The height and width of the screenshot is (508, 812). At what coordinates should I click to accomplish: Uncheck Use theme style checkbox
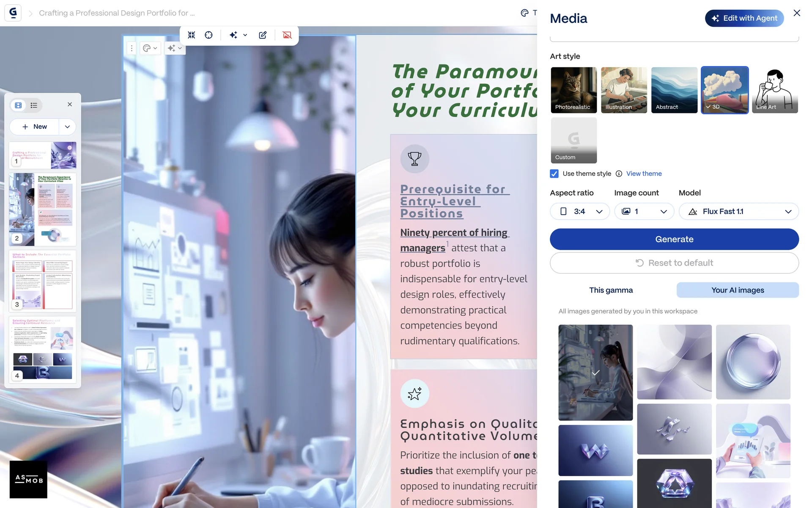(x=554, y=174)
